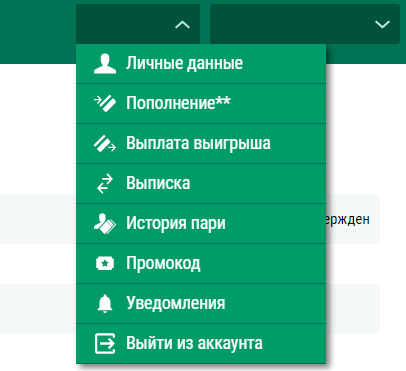This screenshot has height=371, width=406.
Task: Open the Промокод entry
Action: [x=201, y=264]
